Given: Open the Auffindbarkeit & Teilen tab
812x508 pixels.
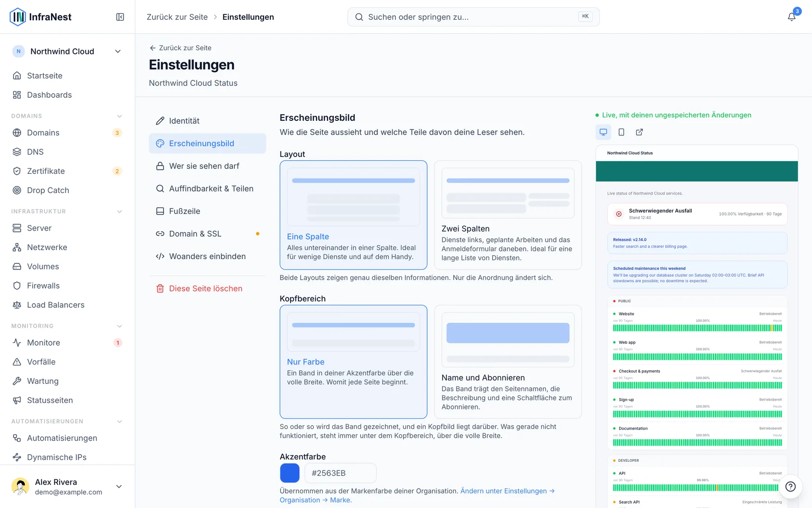Looking at the screenshot, I should (x=207, y=189).
